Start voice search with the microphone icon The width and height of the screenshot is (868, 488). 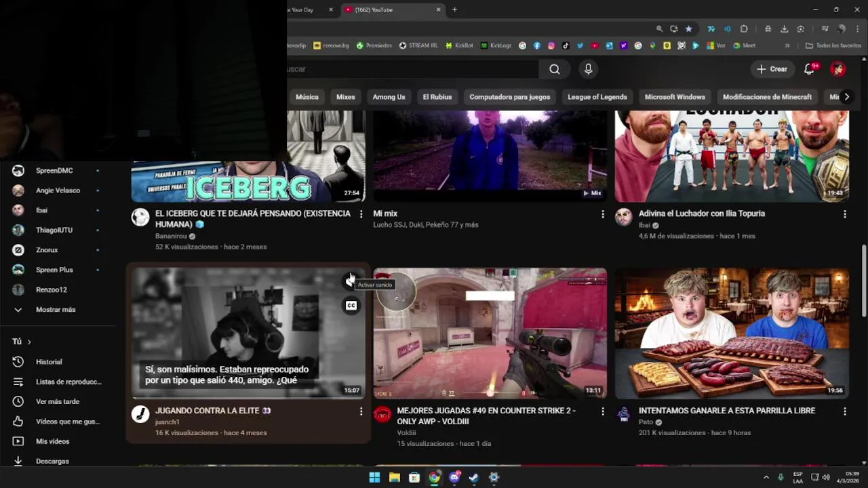588,69
